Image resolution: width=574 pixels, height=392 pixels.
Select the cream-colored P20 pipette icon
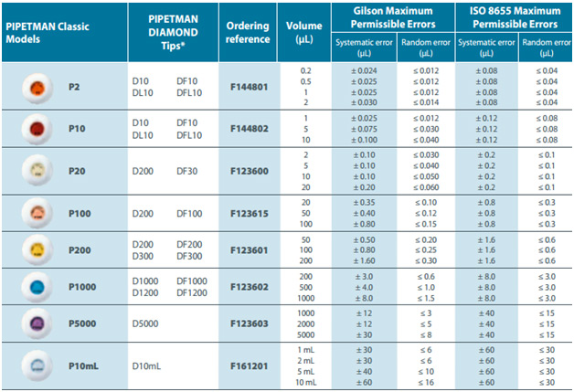point(39,171)
